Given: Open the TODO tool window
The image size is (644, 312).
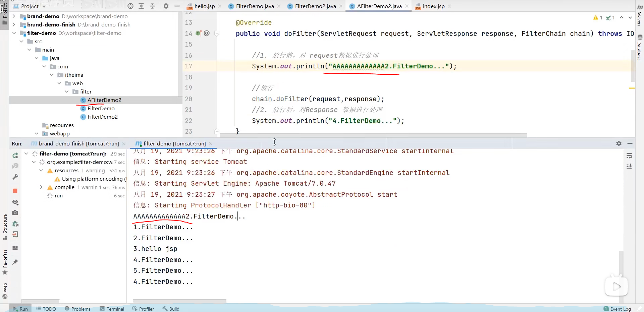Looking at the screenshot, I should point(46,309).
